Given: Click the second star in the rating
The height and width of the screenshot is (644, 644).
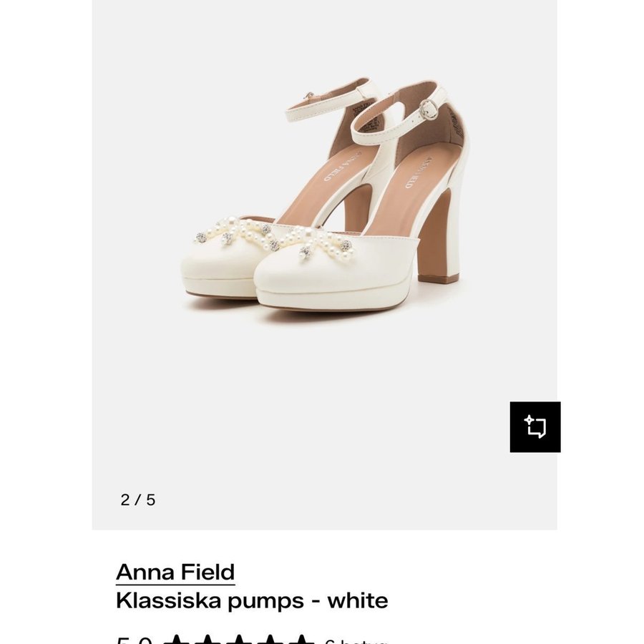Looking at the screenshot, I should (x=208, y=639).
